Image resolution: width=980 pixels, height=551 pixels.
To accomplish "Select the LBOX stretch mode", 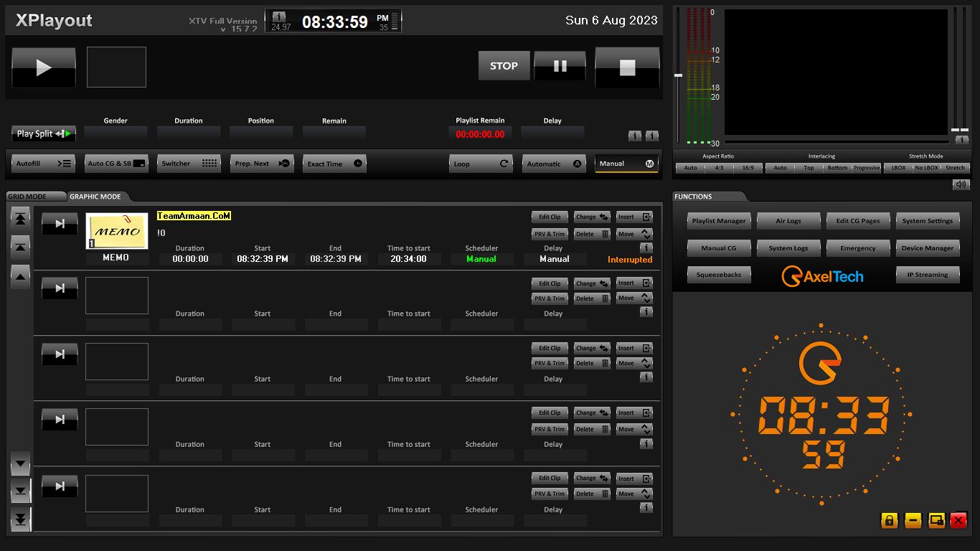I will [898, 168].
